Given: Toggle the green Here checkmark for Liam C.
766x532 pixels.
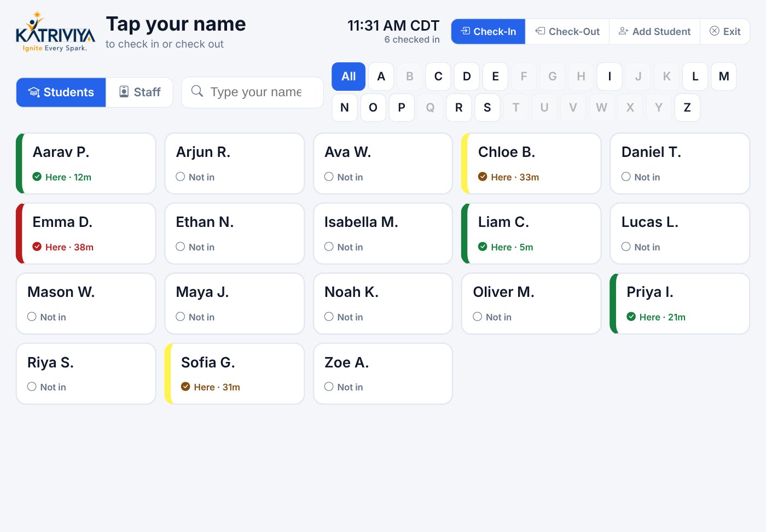Looking at the screenshot, I should (x=483, y=247).
